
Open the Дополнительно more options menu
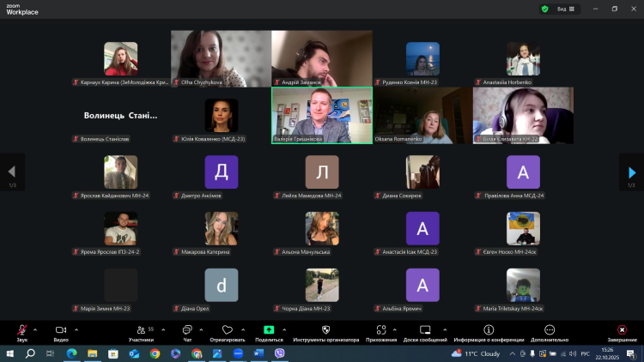pyautogui.click(x=550, y=330)
